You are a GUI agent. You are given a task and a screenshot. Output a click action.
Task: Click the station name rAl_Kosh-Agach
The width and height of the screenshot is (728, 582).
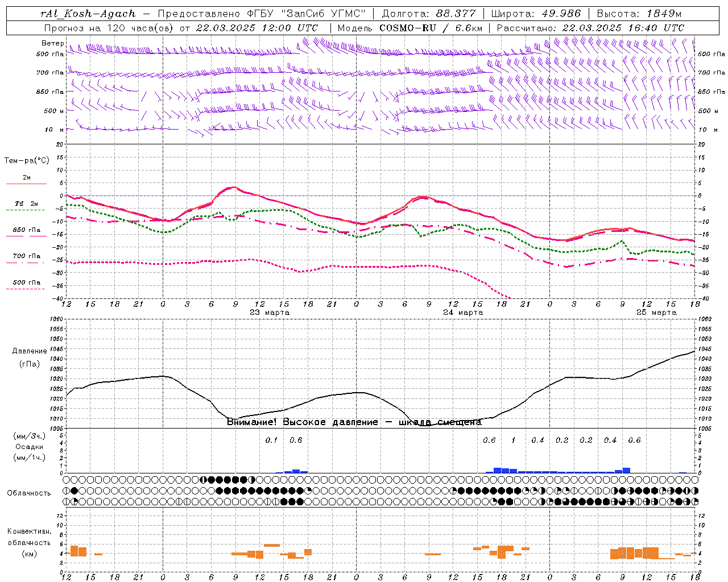[x=88, y=14]
